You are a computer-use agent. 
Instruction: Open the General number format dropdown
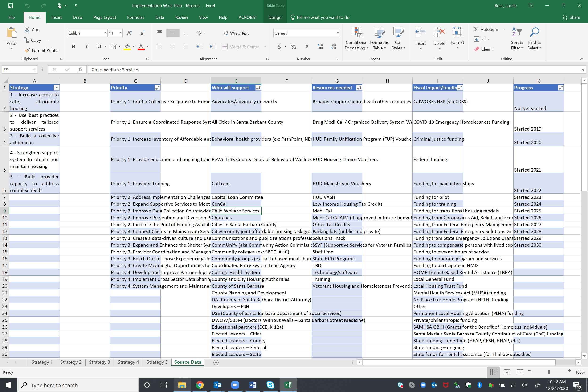coord(338,33)
